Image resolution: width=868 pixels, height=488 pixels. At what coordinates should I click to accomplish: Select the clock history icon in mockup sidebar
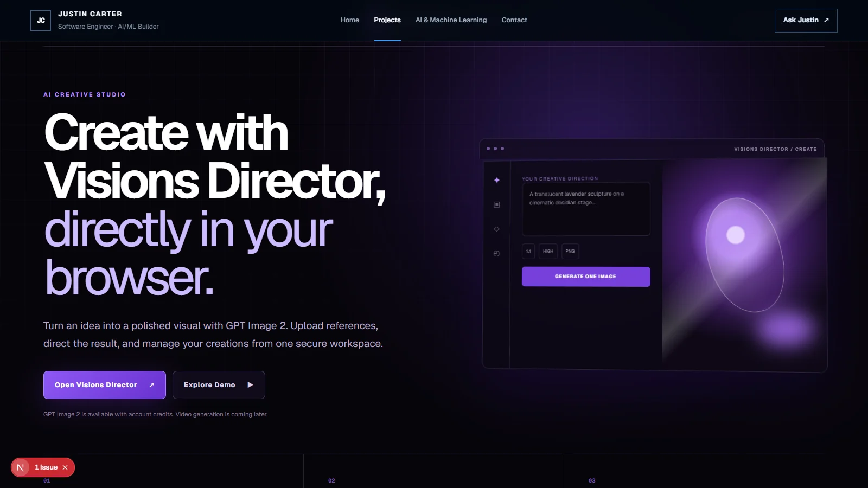496,253
